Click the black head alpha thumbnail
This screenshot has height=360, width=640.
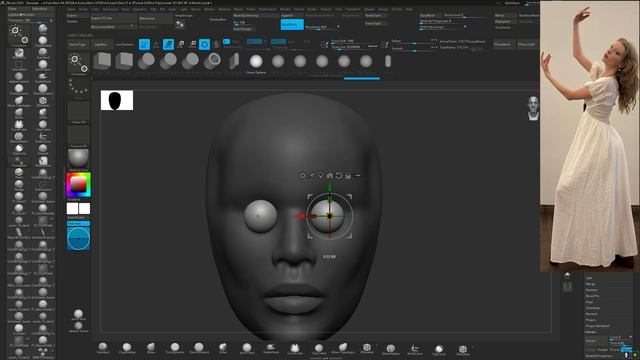click(117, 100)
